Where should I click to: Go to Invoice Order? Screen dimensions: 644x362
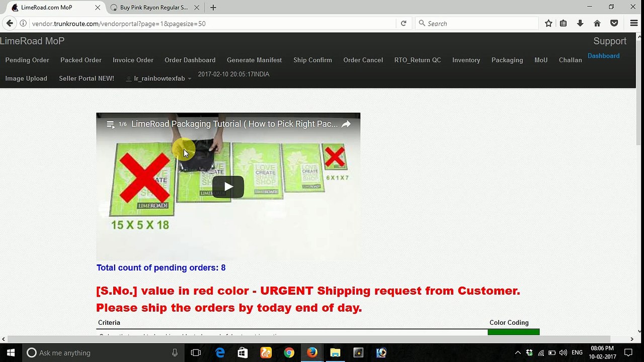[x=133, y=60]
